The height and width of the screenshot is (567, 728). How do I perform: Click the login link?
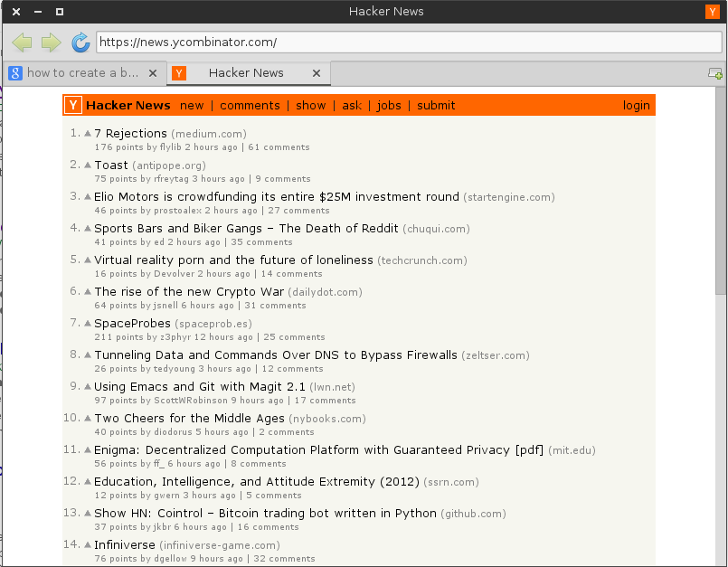coord(636,106)
